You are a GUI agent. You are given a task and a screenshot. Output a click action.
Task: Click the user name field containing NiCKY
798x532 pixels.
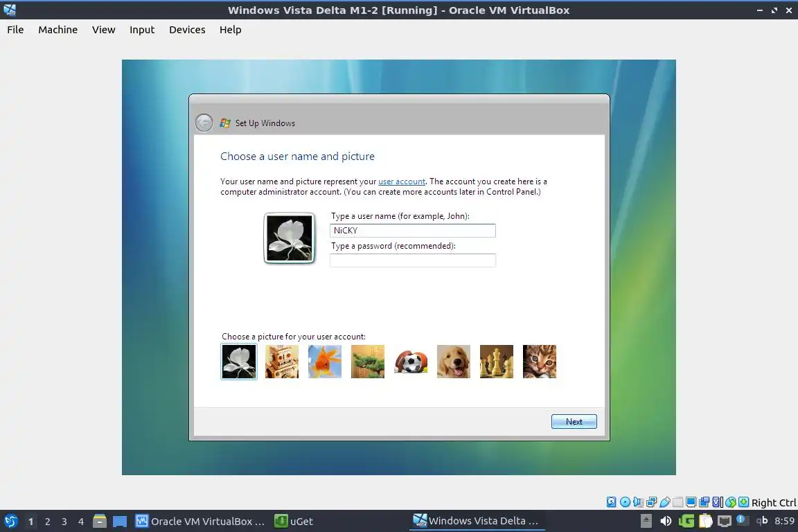click(x=413, y=231)
